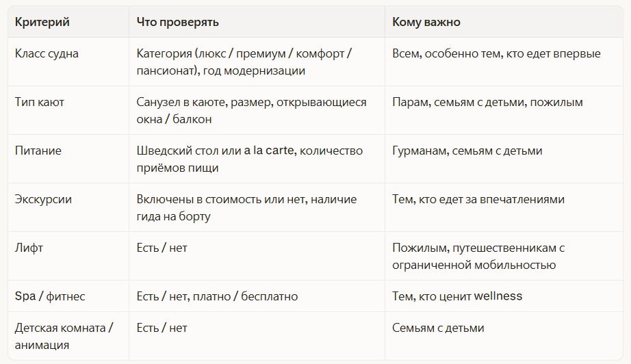Click the "Всем, особенно тем, кто едет впервые" cell
This screenshot has width=631, height=364.
point(496,53)
